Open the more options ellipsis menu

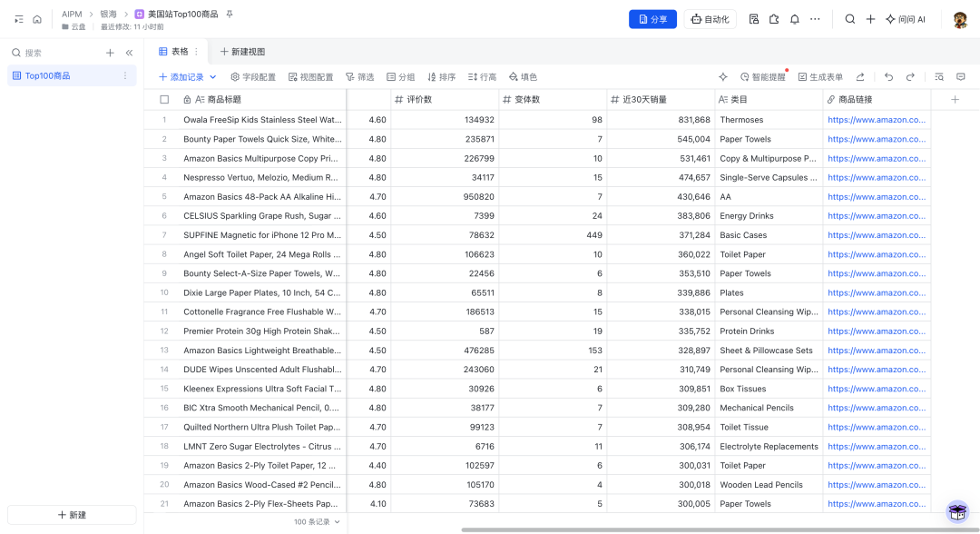[815, 19]
